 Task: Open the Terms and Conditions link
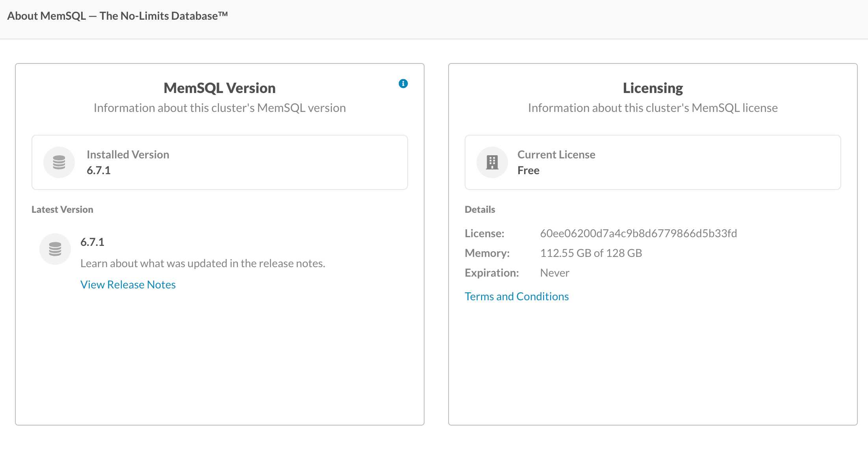point(517,296)
